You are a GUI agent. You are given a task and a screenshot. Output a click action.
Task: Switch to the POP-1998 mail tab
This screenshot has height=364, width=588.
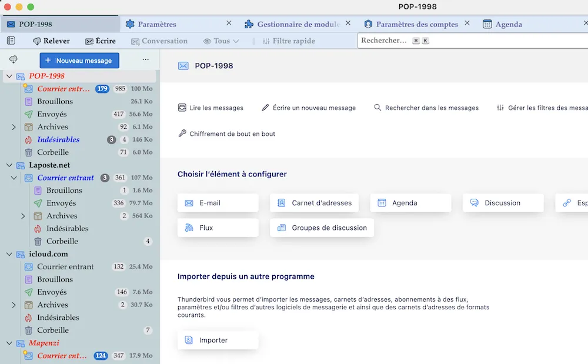pos(60,24)
